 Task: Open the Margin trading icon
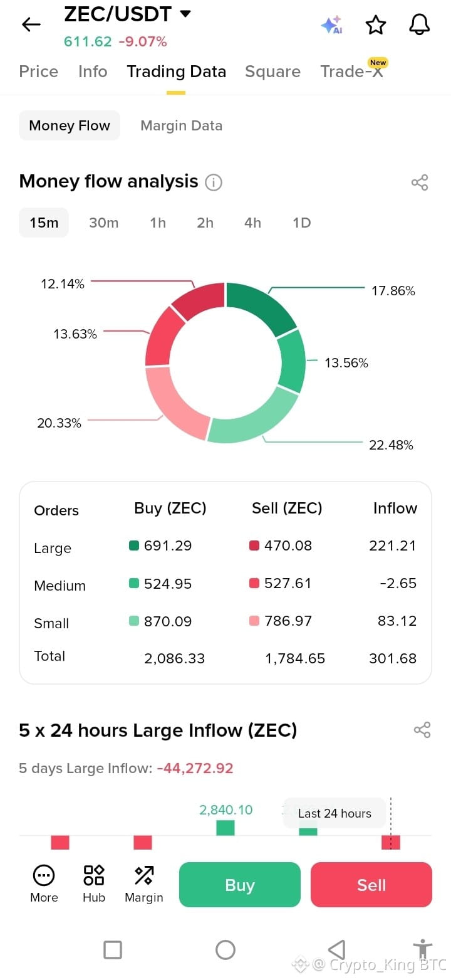pyautogui.click(x=144, y=884)
